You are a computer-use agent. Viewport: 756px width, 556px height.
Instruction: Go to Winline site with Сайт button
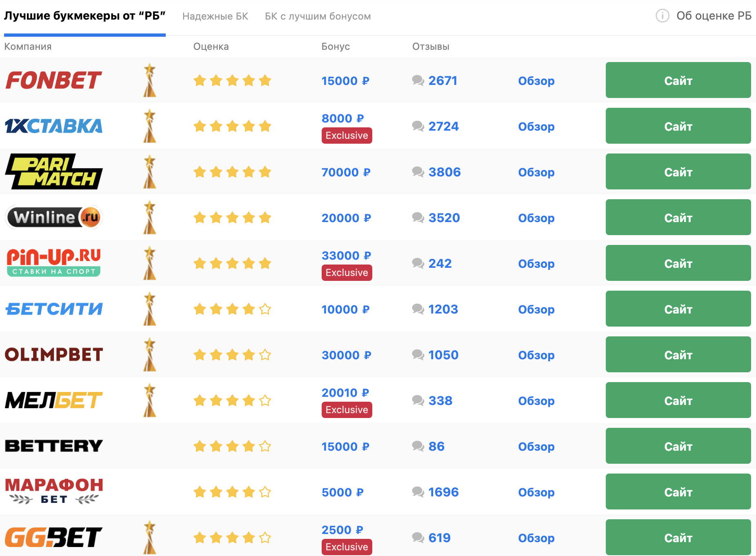(678, 217)
